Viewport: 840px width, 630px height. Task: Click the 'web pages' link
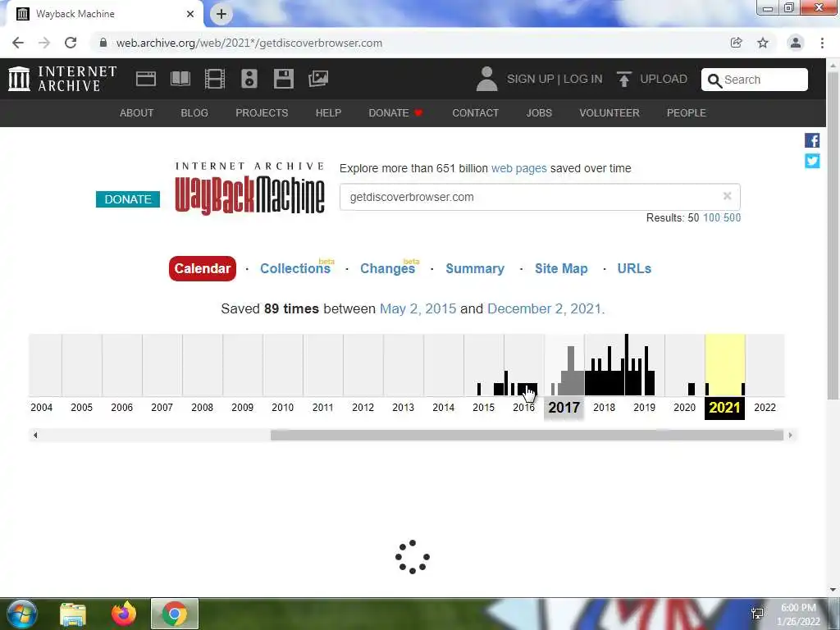click(518, 168)
